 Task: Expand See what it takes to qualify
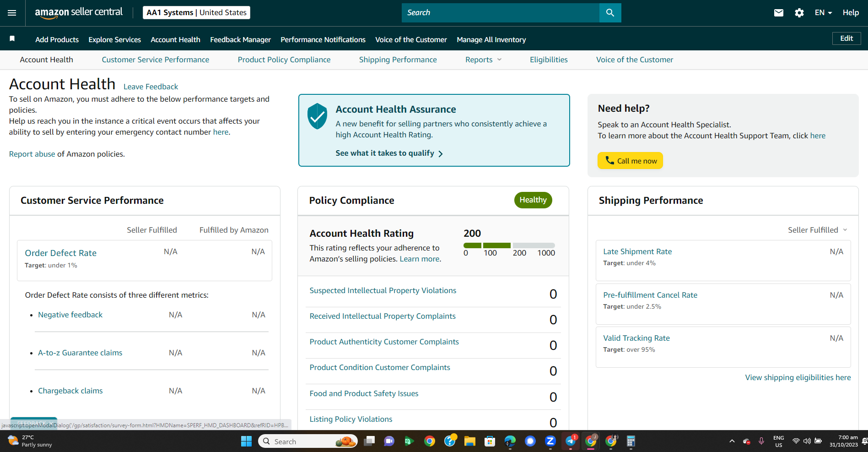pyautogui.click(x=389, y=153)
